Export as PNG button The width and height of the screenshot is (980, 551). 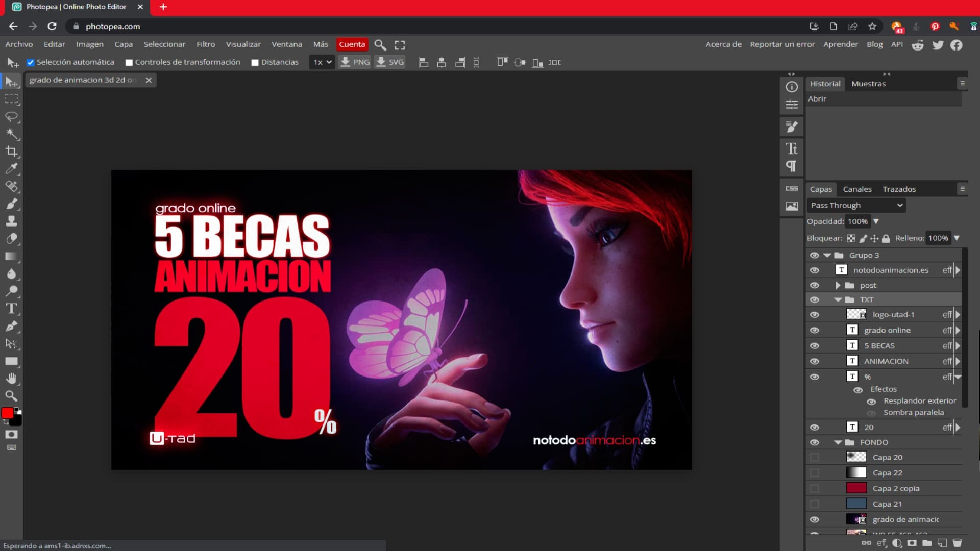(x=355, y=62)
